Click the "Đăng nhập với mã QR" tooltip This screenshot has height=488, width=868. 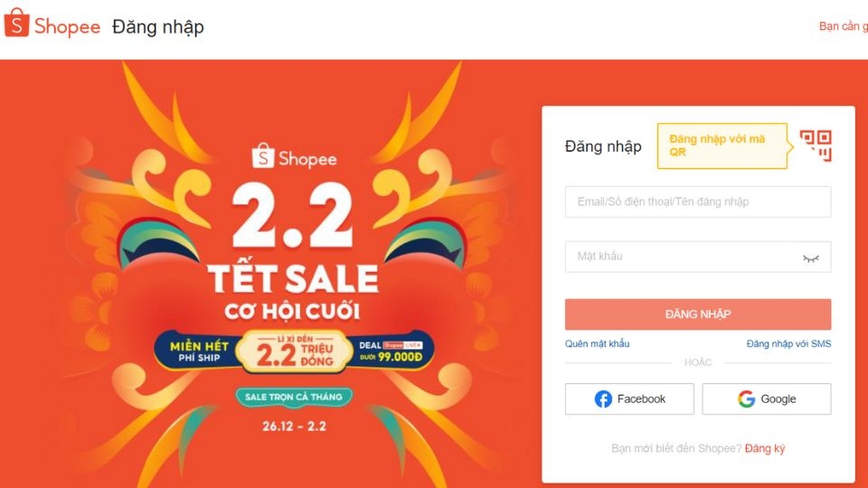(x=722, y=145)
